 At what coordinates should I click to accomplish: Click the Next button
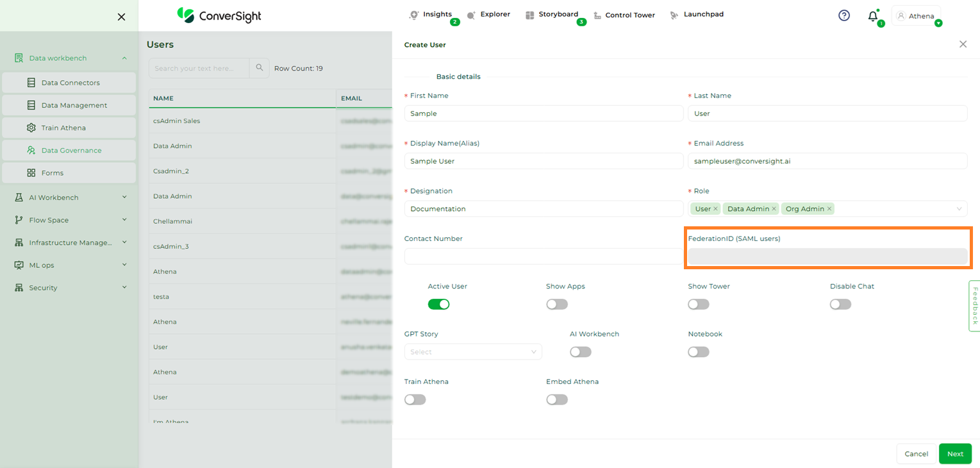click(955, 454)
